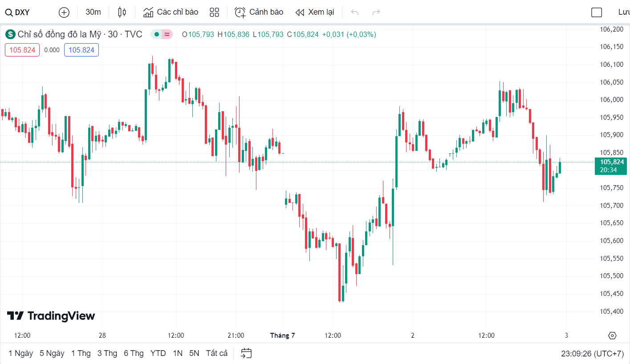The image size is (630, 364).
Task: Open the 30m timeframe interval dropdown
Action: (x=93, y=12)
